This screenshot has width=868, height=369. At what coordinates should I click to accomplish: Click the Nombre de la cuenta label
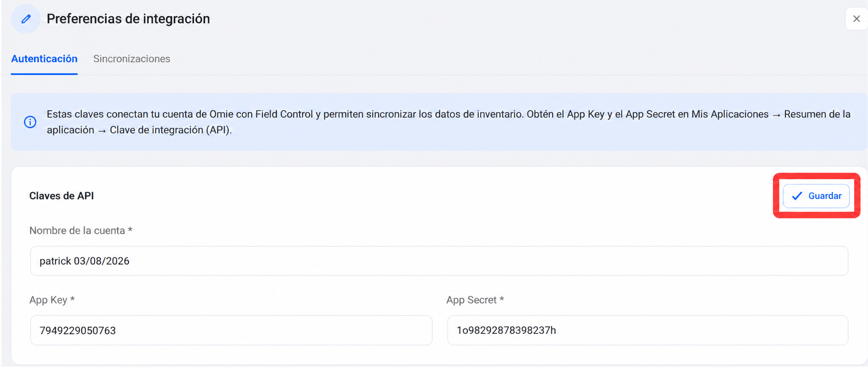(x=81, y=231)
